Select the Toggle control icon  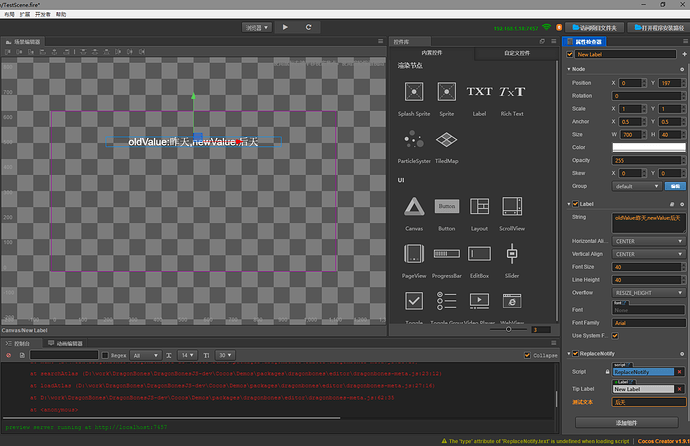coord(414,301)
